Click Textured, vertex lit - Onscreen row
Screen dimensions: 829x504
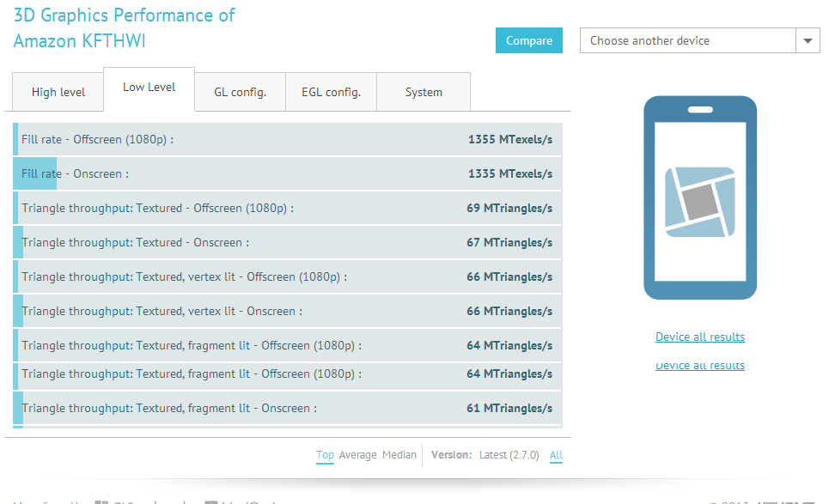tap(288, 311)
